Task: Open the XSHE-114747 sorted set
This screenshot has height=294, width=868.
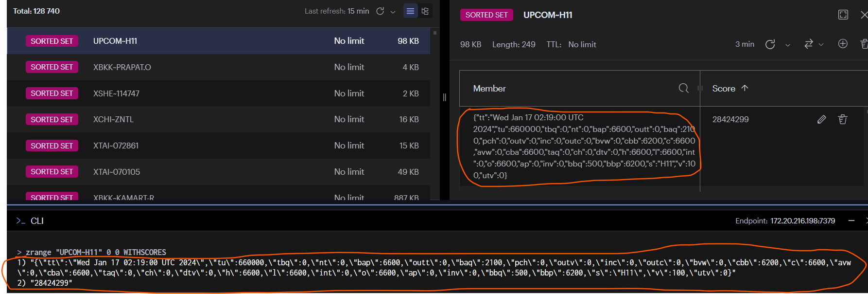Action: [x=116, y=93]
